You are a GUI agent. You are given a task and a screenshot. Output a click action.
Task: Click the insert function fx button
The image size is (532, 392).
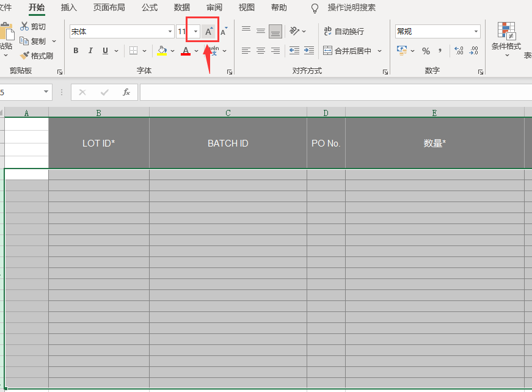coord(126,92)
